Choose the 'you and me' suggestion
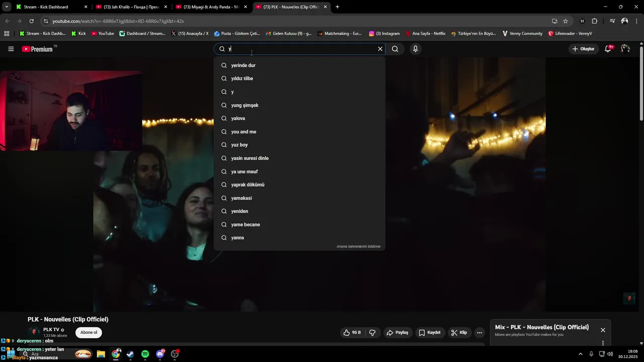This screenshot has height=362, width=644. click(299, 132)
